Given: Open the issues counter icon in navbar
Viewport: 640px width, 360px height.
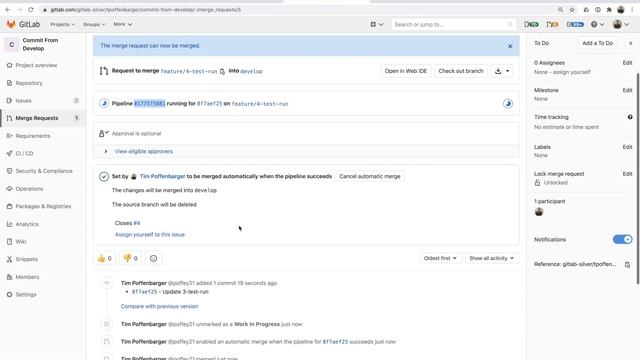Looking at the screenshot, I should pyautogui.click(x=531, y=24).
